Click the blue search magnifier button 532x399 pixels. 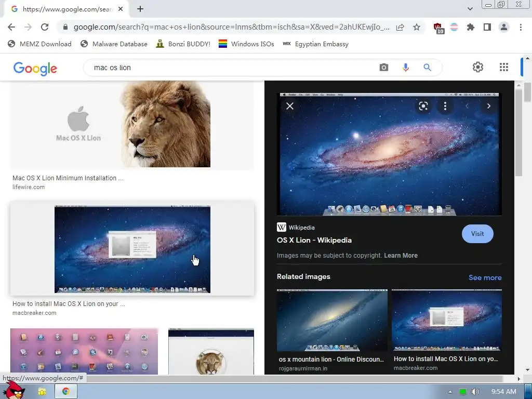(x=427, y=68)
